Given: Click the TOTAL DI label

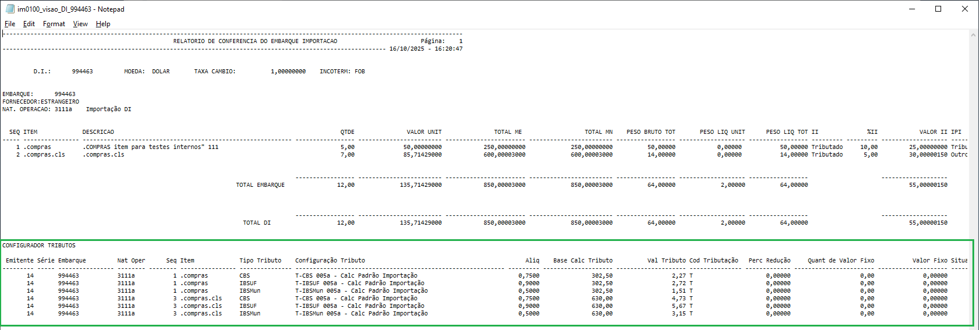Looking at the screenshot, I should coord(257,223).
